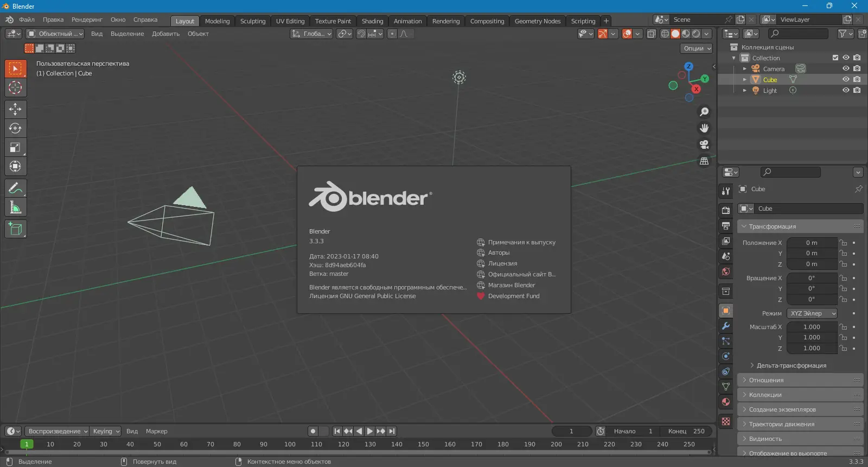Activate the Transform tool
The height and width of the screenshot is (467, 868).
tap(15, 166)
